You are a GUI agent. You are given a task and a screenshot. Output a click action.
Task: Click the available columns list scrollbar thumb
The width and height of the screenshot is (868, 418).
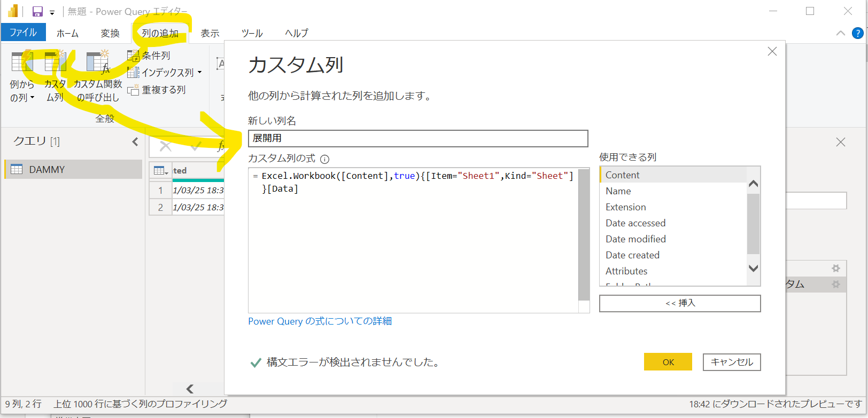(x=754, y=224)
